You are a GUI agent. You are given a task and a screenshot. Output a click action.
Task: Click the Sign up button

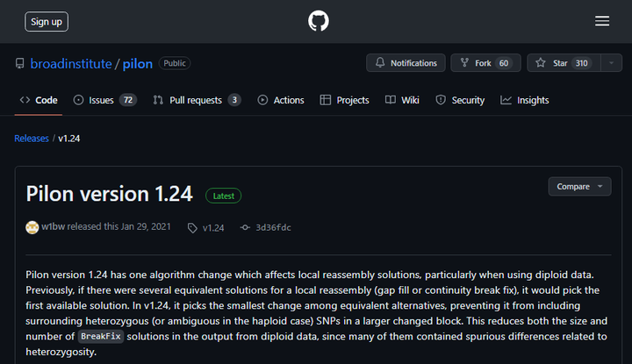(x=47, y=21)
